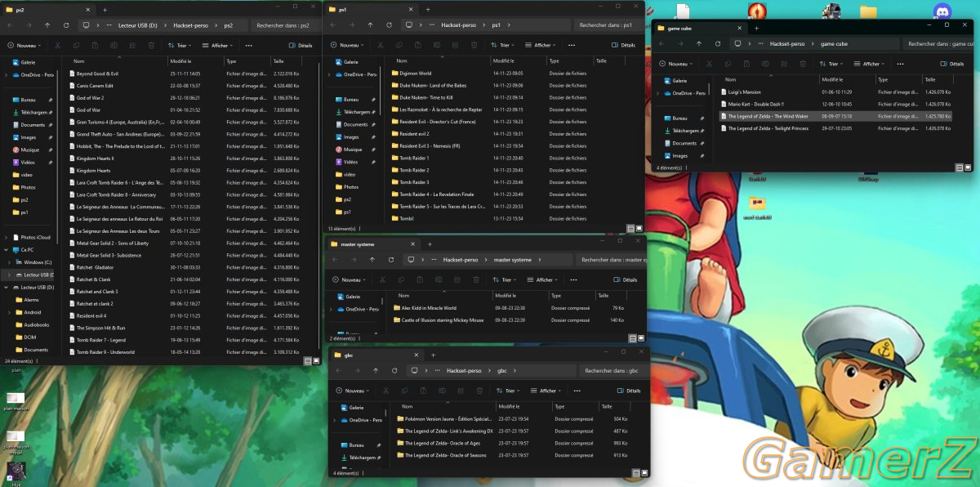
Task: Switch ps2 window to details list view
Action: (307, 360)
